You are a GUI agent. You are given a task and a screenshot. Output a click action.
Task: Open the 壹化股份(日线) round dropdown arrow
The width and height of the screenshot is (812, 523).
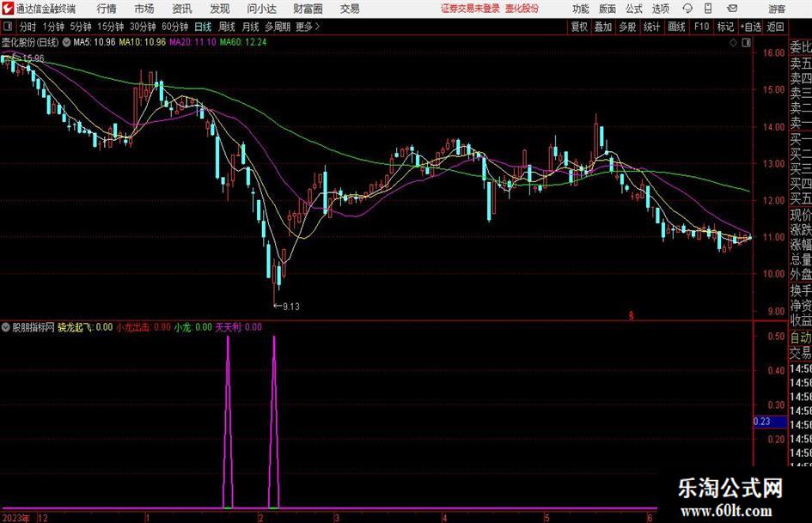point(67,43)
